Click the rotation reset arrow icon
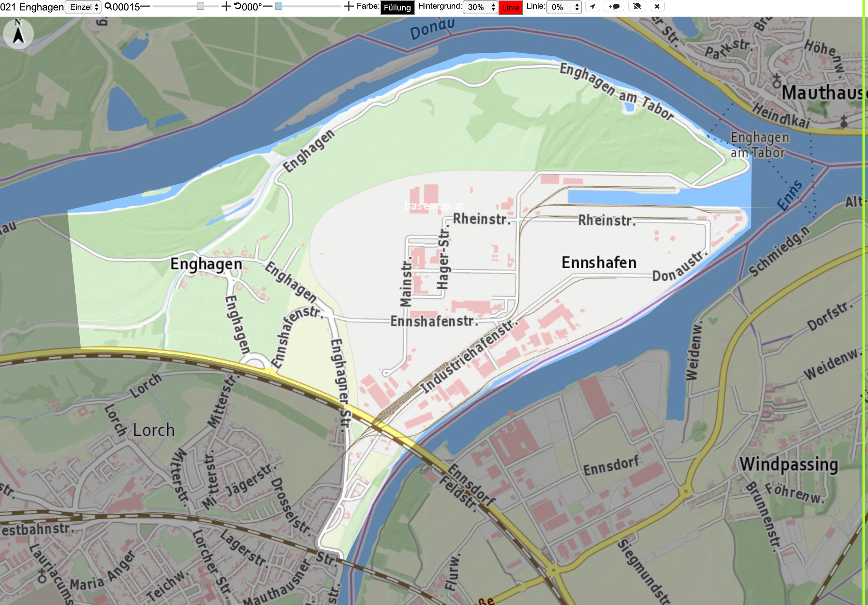Viewport: 868px width, 605px height. point(238,6)
